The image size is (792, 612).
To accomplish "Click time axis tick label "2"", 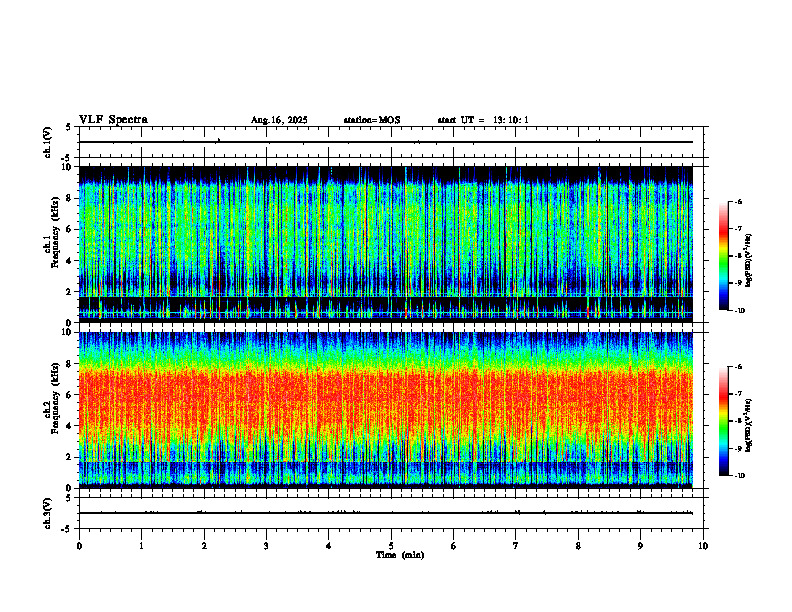I will point(204,546).
